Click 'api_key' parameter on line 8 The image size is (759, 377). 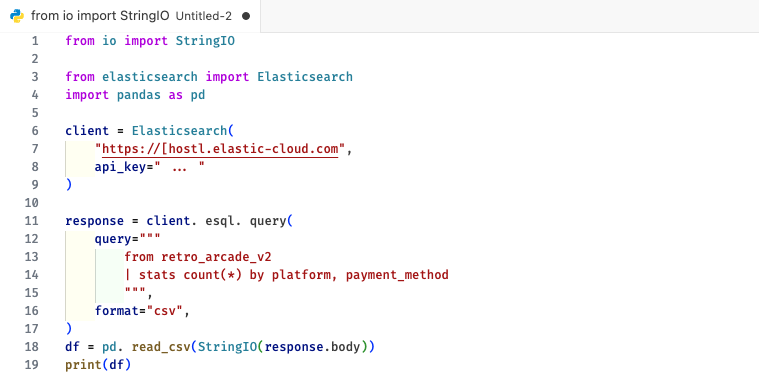point(121,167)
